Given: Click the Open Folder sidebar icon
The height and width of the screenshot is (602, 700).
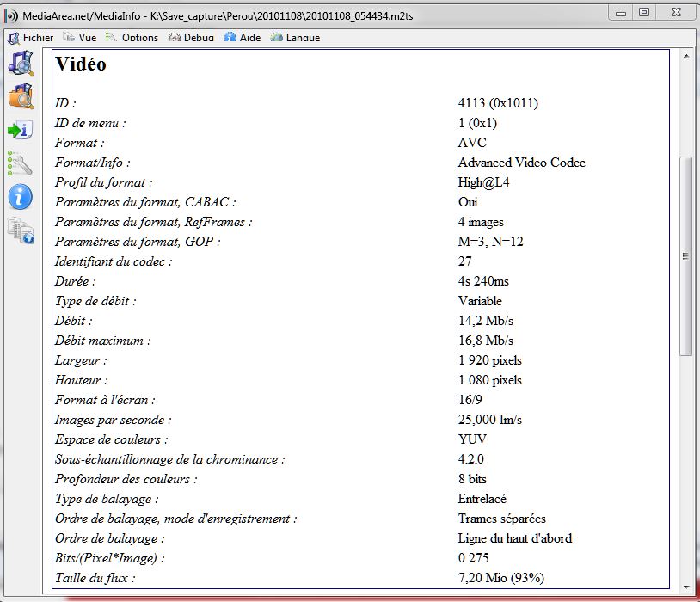Looking at the screenshot, I should (21, 96).
